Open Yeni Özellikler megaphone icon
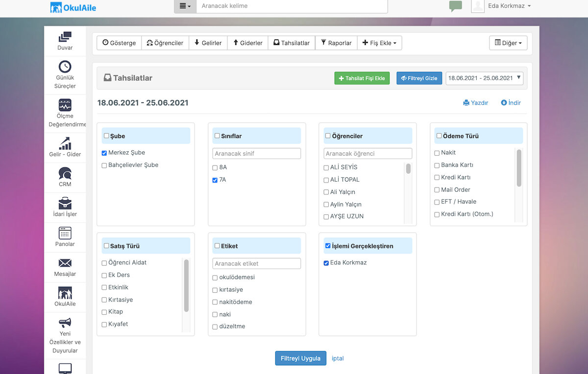Screen dimensions: 588x374 tap(65, 323)
